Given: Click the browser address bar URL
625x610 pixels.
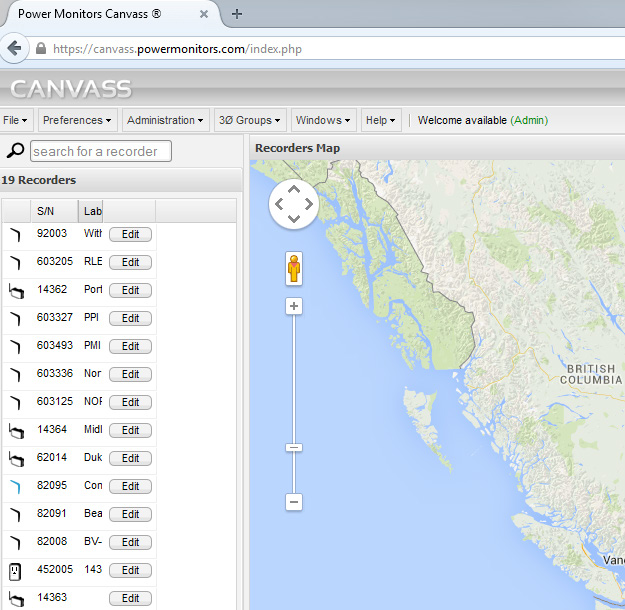Looking at the screenshot, I should point(177,49).
